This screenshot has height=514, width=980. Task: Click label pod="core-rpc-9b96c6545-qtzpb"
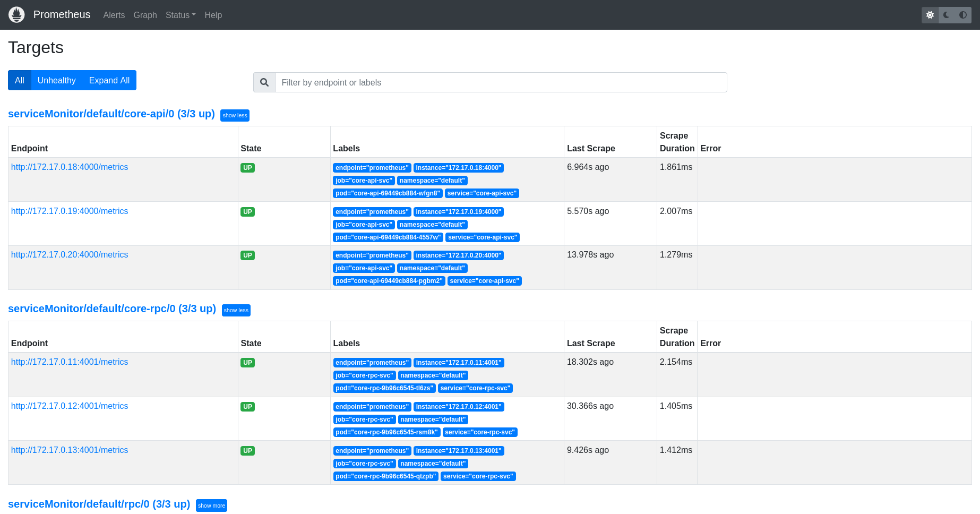pyautogui.click(x=386, y=476)
